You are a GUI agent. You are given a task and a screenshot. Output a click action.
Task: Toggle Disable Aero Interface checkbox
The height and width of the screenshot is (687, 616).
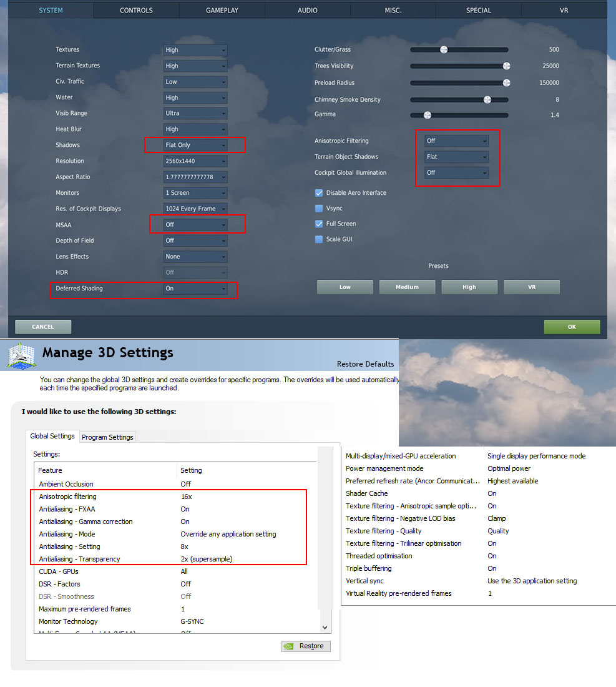[x=319, y=193]
